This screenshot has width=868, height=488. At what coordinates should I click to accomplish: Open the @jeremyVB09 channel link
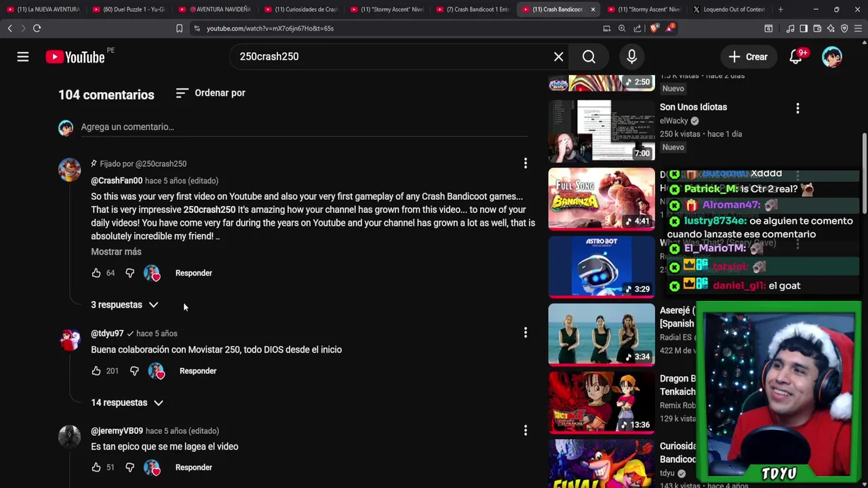click(117, 431)
